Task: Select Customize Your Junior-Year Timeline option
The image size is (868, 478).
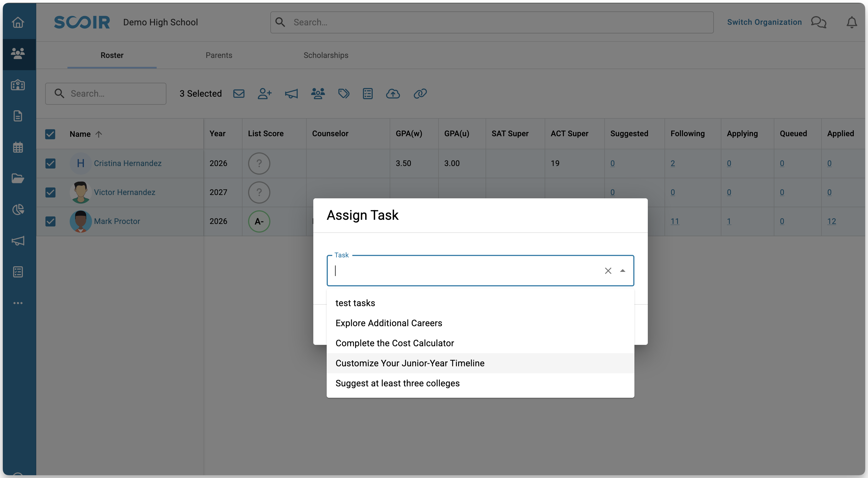Action: pos(410,363)
